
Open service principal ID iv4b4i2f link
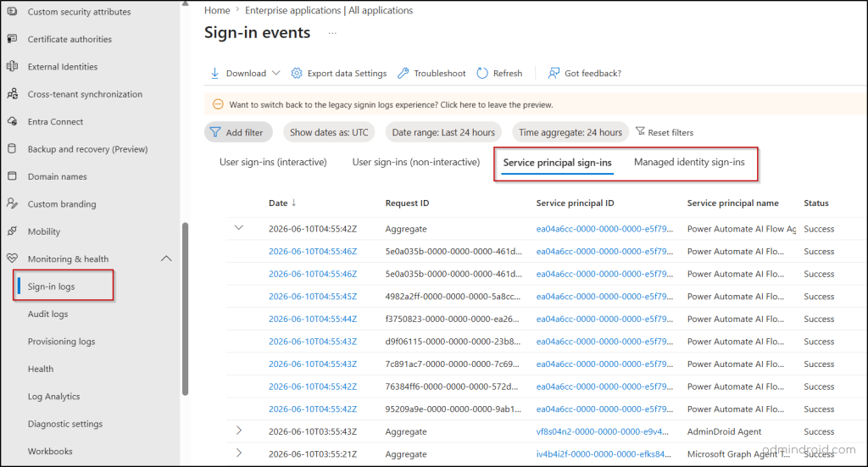pyautogui.click(x=604, y=453)
